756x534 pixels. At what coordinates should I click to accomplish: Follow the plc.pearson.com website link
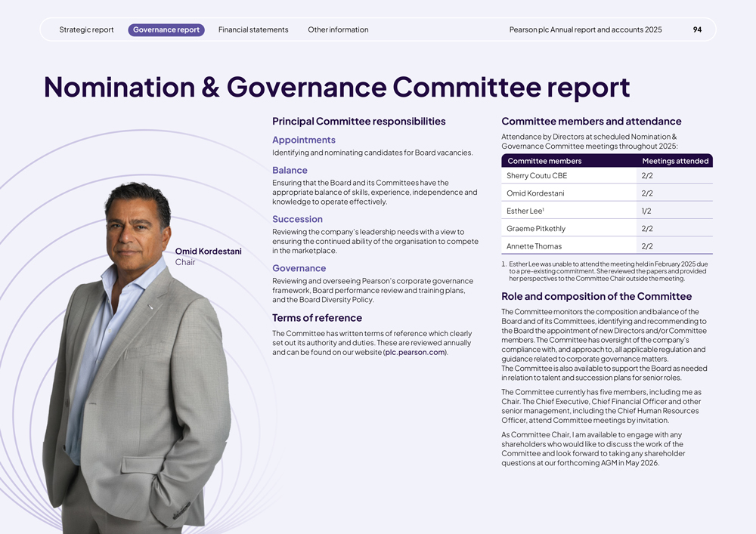(415, 352)
